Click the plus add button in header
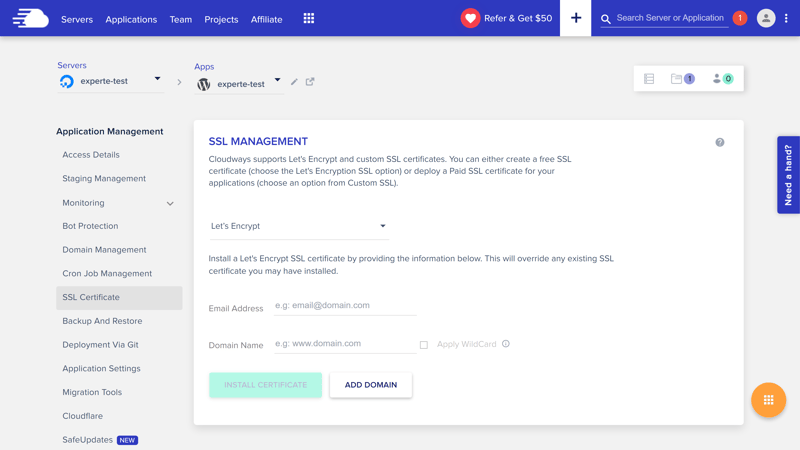The height and width of the screenshot is (450, 800). pos(575,18)
